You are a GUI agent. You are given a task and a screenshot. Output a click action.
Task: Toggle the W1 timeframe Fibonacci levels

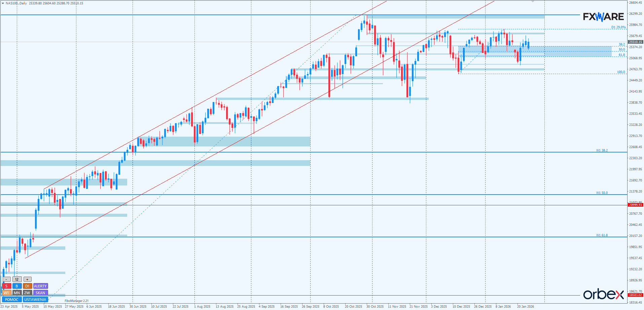coord(6,293)
